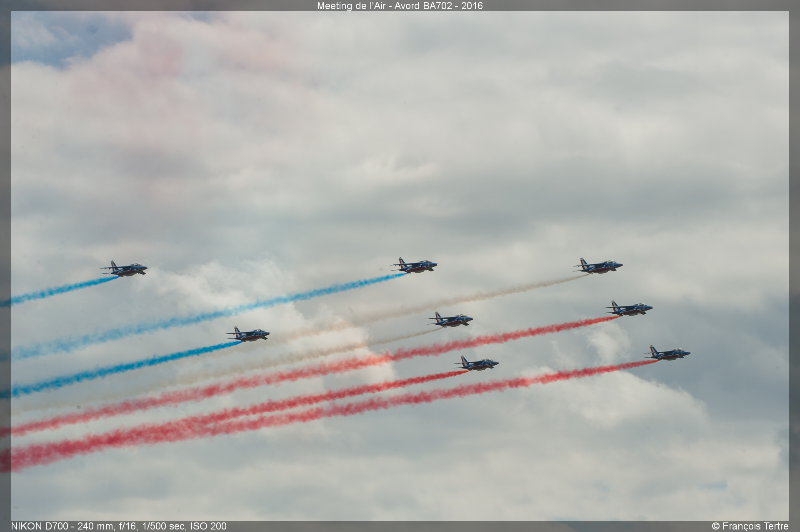Click the title 'Meeting de l'Air - Avord BA702 - 2016'
Screen dimensions: 800x532
point(400,5)
